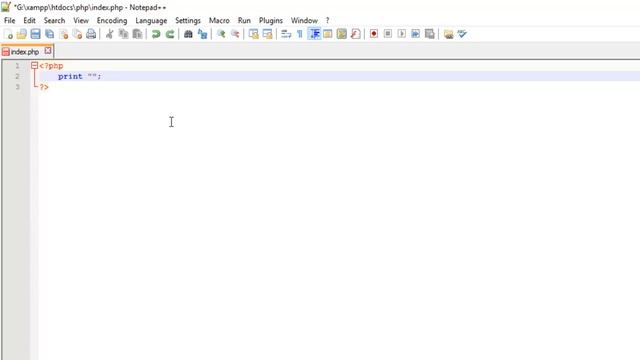Screen dimensions: 640x360
Task: Open the Encoding menu
Action: pyautogui.click(x=112, y=20)
